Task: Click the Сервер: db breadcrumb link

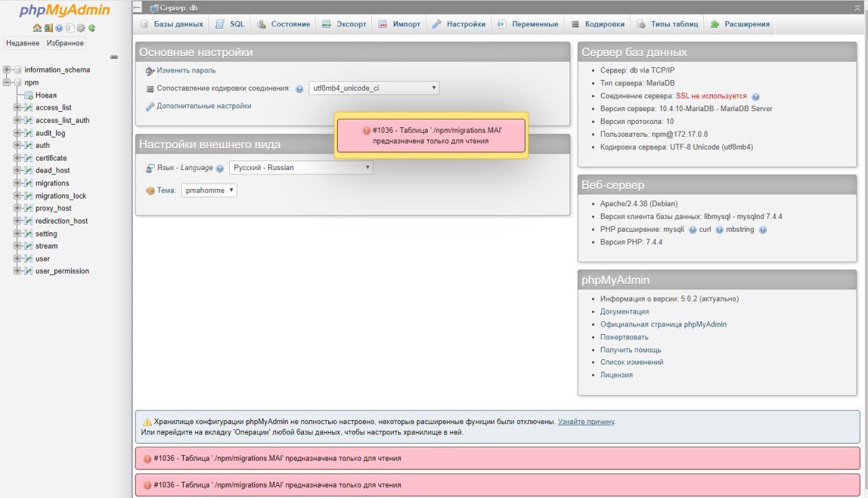Action: [178, 8]
